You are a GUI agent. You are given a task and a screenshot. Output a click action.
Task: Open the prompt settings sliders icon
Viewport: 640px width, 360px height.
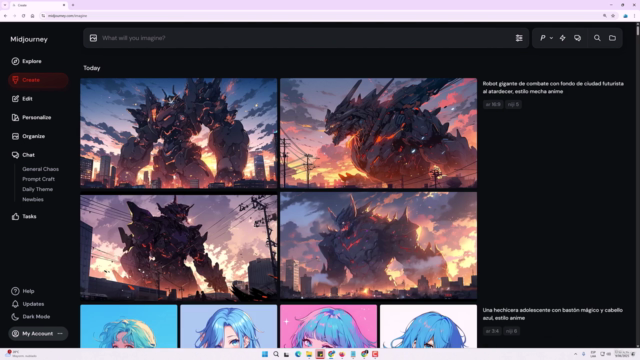point(519,38)
